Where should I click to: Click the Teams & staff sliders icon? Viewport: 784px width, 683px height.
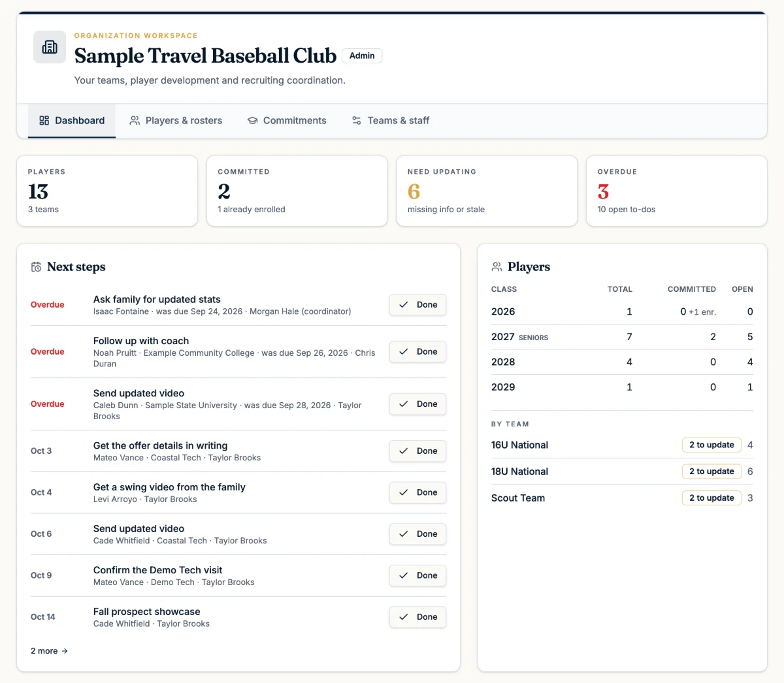[357, 120]
